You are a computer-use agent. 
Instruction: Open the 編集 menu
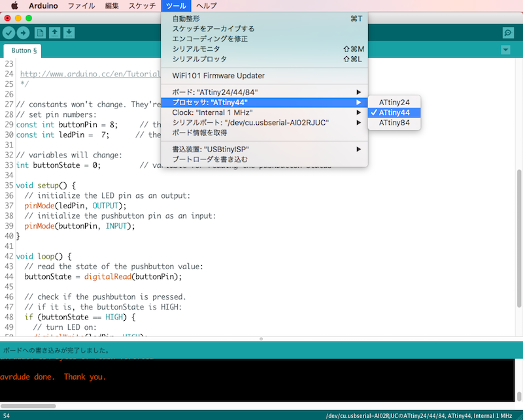pyautogui.click(x=112, y=6)
